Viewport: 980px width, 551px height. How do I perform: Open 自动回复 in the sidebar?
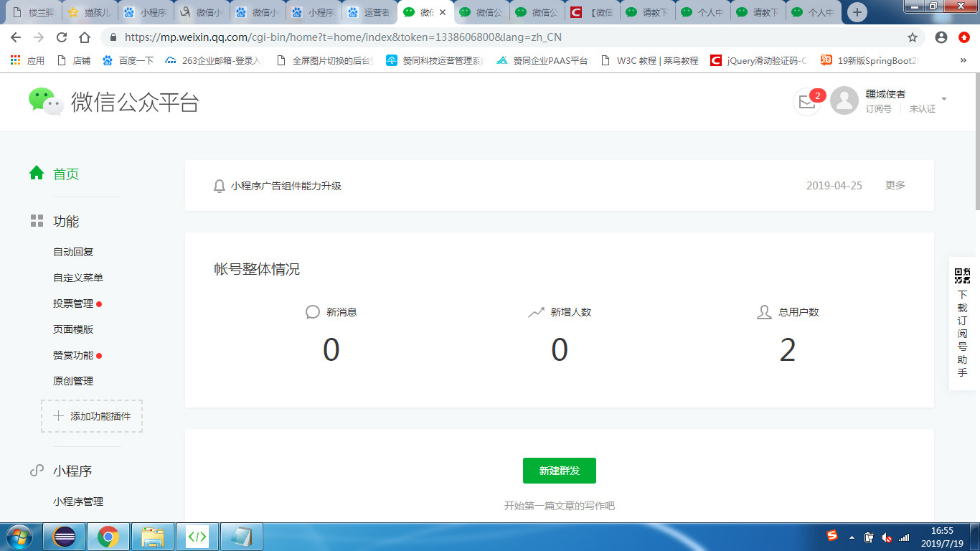click(73, 252)
